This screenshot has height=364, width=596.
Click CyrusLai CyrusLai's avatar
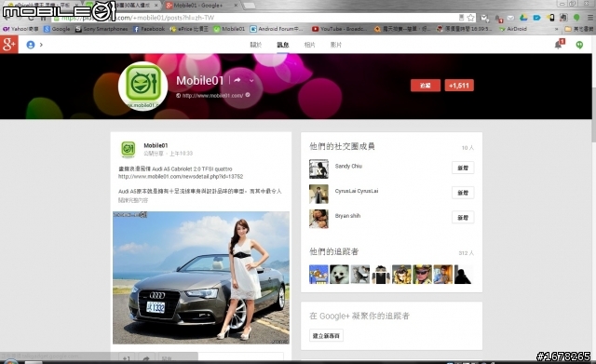318,194
